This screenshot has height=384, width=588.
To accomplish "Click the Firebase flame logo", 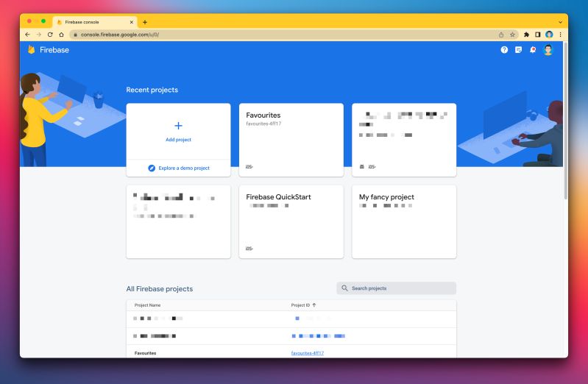I will click(32, 49).
